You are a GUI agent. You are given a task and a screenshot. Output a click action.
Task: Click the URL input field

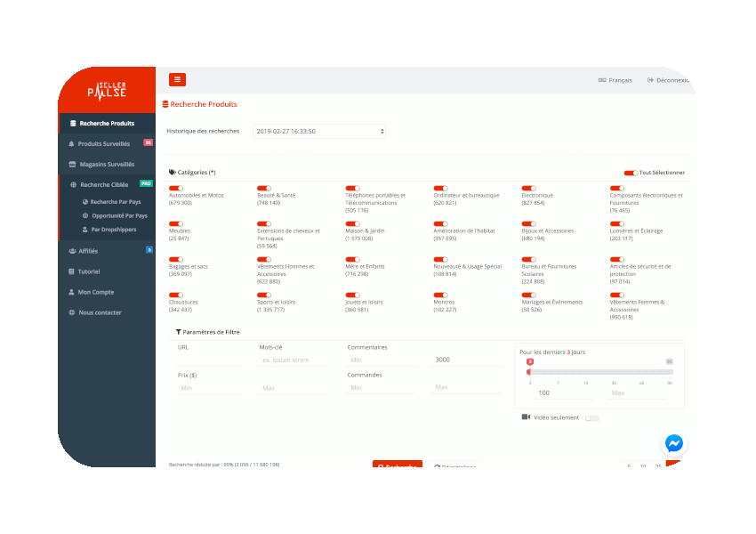tap(210, 360)
